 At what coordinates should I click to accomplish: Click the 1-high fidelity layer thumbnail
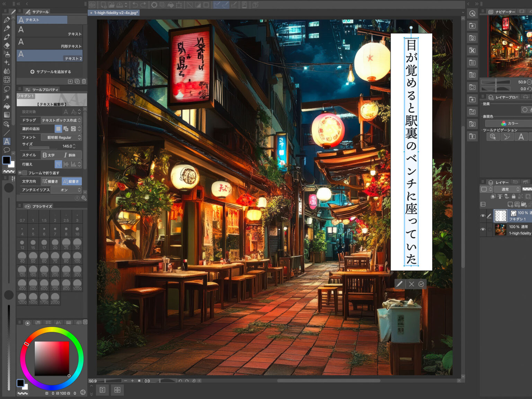(501, 230)
